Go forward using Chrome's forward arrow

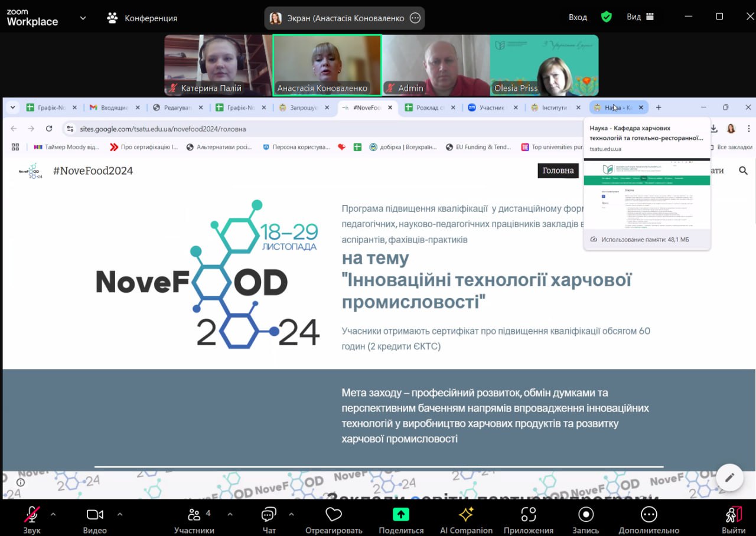click(x=31, y=129)
